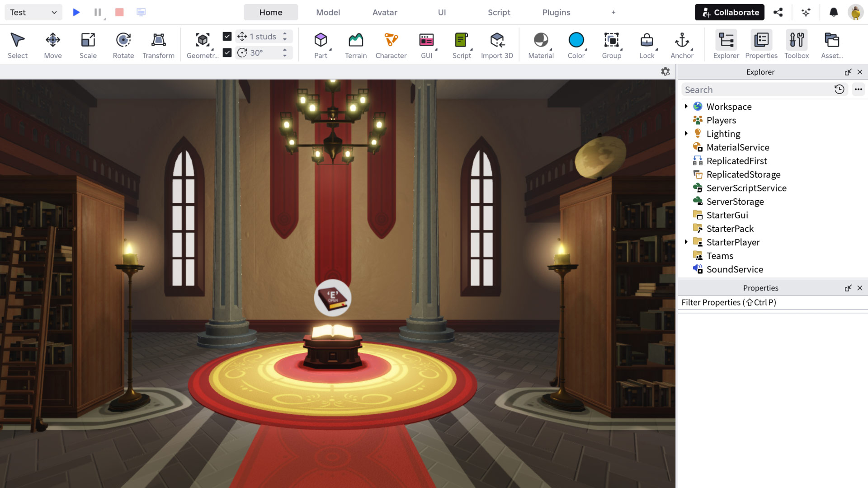Toggle the rotation angle snapping checkbox
This screenshot has width=868, height=488.
click(x=227, y=53)
